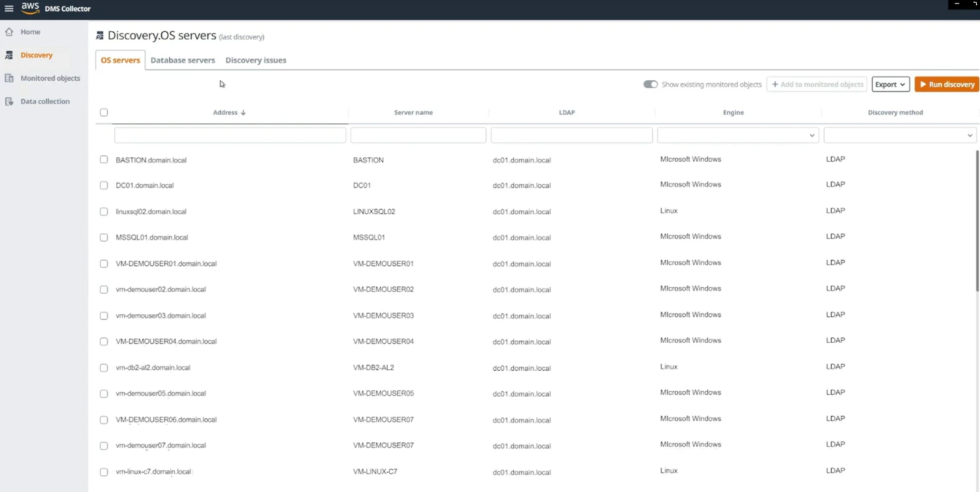Click the server icon beside the Discovery.OS servers title
This screenshot has width=980, height=492.
click(100, 36)
